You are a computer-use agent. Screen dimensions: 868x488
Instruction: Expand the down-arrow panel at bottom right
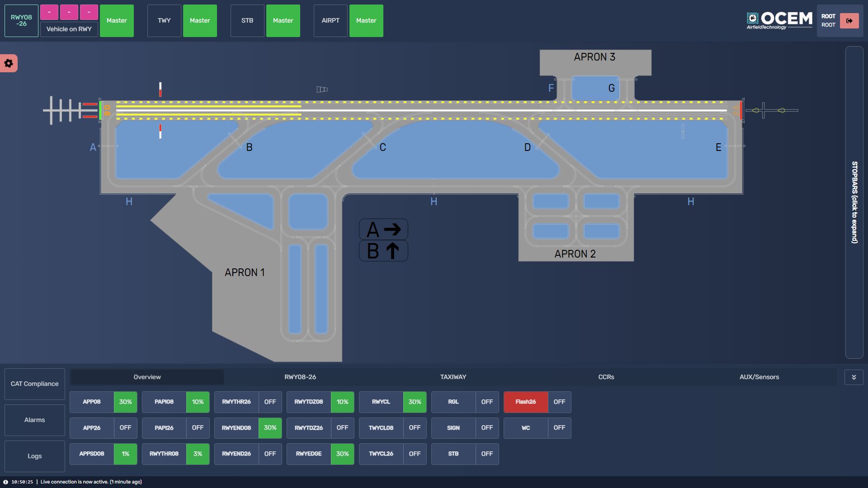[x=854, y=376]
